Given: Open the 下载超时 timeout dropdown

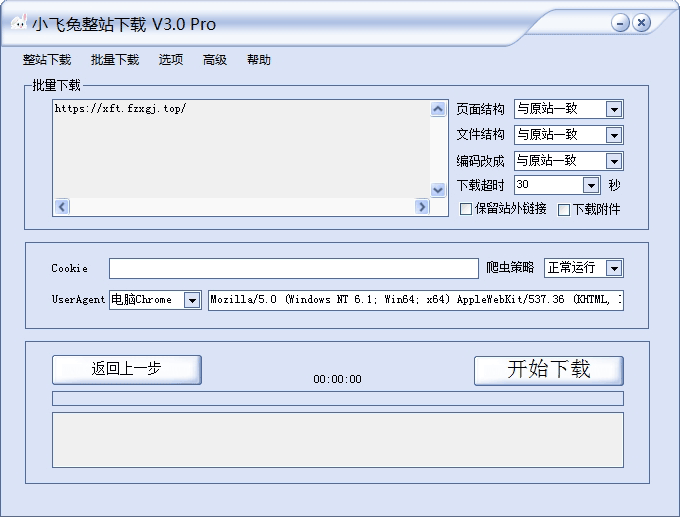Looking at the screenshot, I should [x=590, y=185].
